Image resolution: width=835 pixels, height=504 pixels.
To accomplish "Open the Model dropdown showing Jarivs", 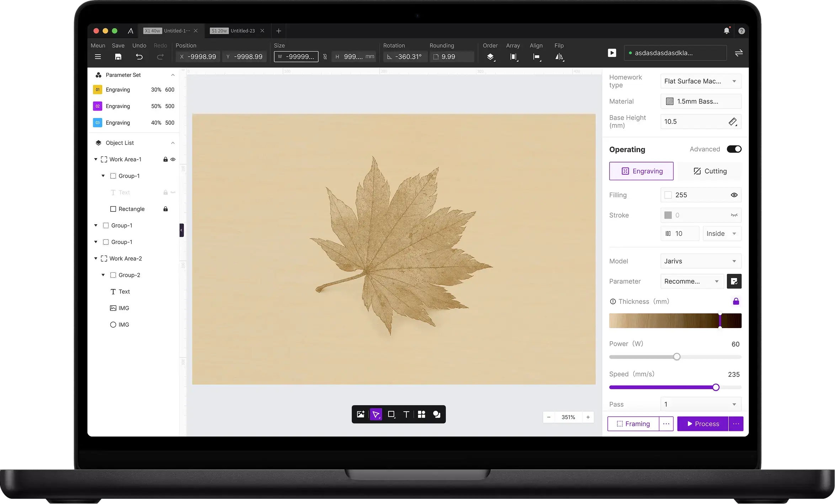I will pos(701,261).
